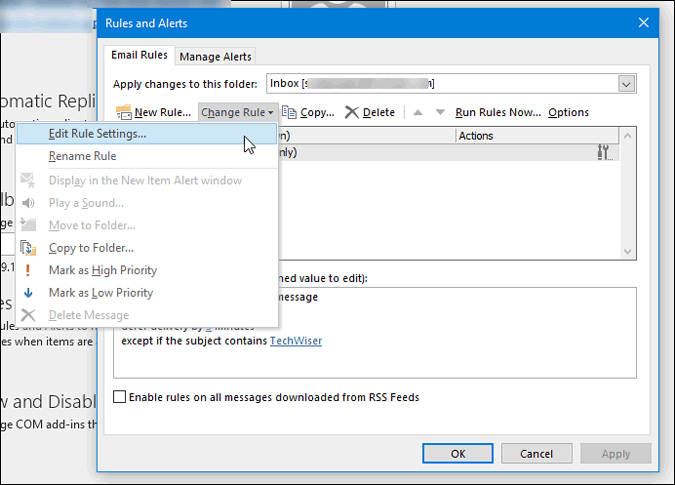Screen dimensions: 675x485
Task: Click Display in the New Item Alert window
Action: click(147, 180)
